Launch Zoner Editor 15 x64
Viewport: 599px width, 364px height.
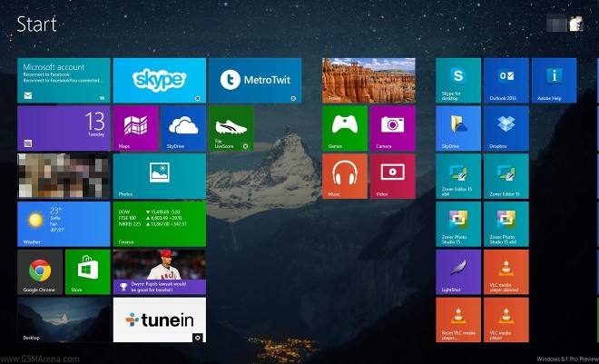coord(458,176)
